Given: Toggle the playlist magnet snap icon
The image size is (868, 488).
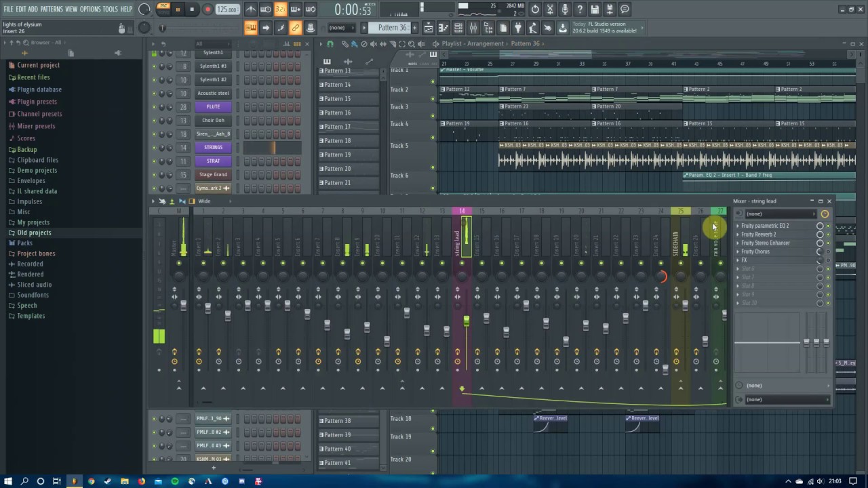Looking at the screenshot, I should click(x=330, y=44).
